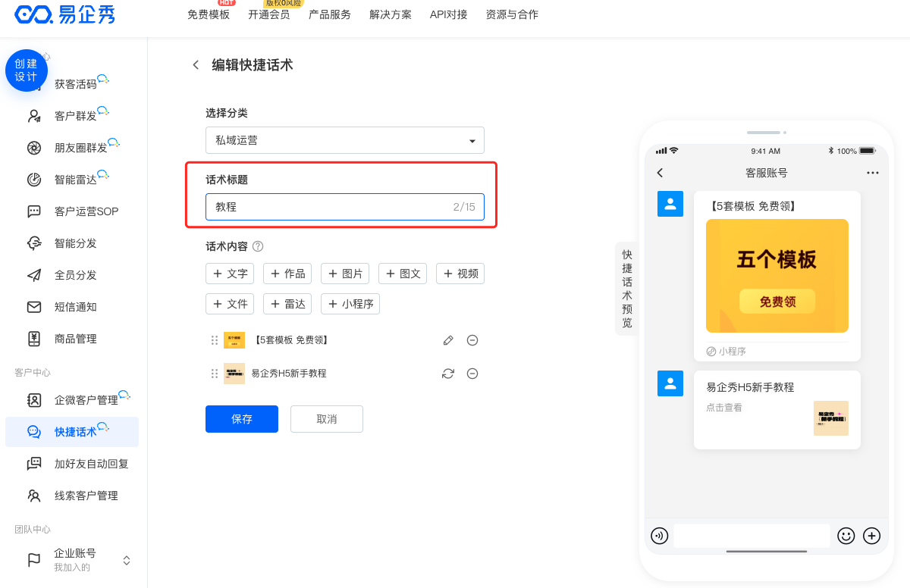This screenshot has height=588, width=910.
Task: Click the 加好友自动回复 sidebar icon
Action: (x=34, y=464)
